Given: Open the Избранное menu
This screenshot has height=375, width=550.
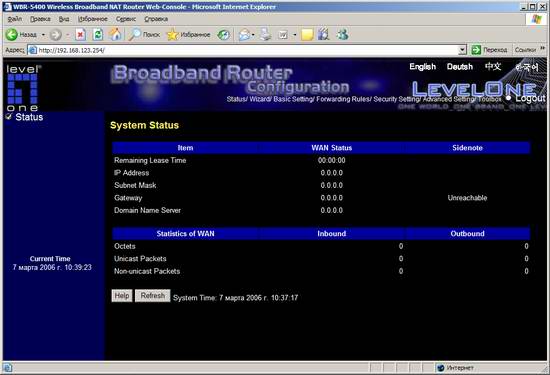Looking at the screenshot, I should [x=93, y=19].
